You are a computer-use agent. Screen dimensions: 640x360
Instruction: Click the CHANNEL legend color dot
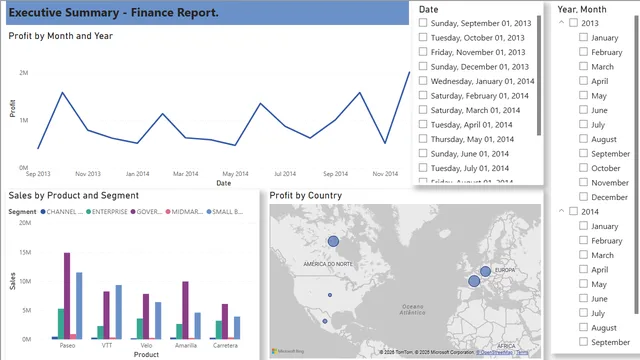pos(43,211)
